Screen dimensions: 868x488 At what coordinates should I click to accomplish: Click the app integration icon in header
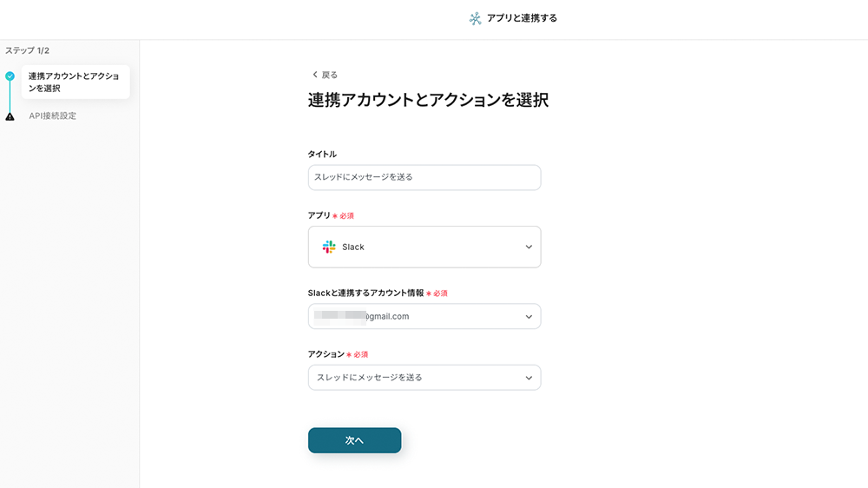pos(475,18)
